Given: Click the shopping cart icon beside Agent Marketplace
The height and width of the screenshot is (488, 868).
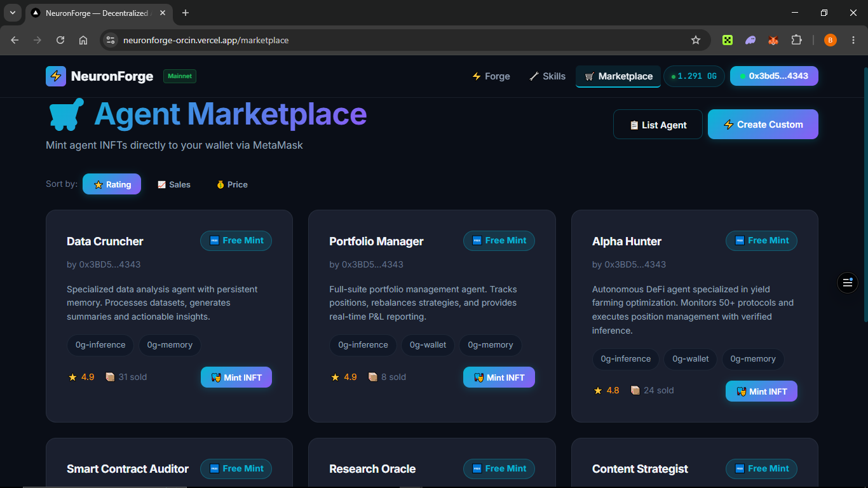Looking at the screenshot, I should click(x=66, y=114).
